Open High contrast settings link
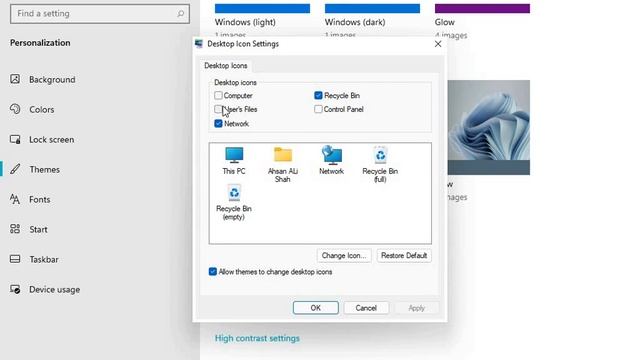Image resolution: width=640 pixels, height=360 pixels. [257, 338]
